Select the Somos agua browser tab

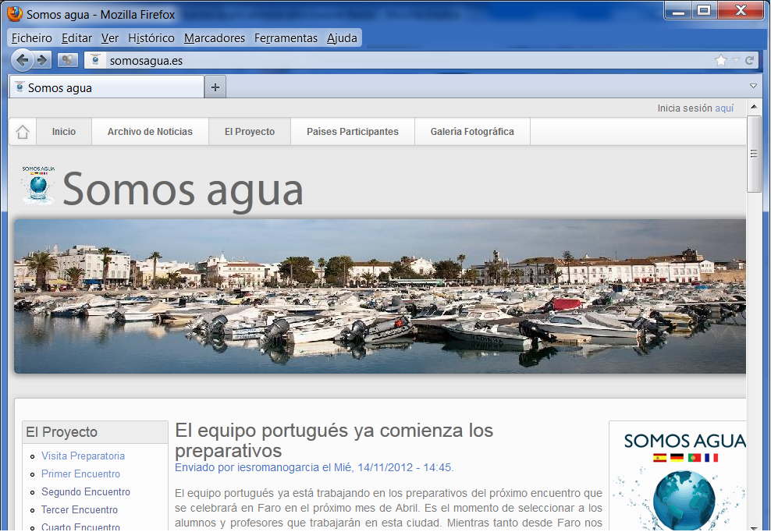(106, 87)
